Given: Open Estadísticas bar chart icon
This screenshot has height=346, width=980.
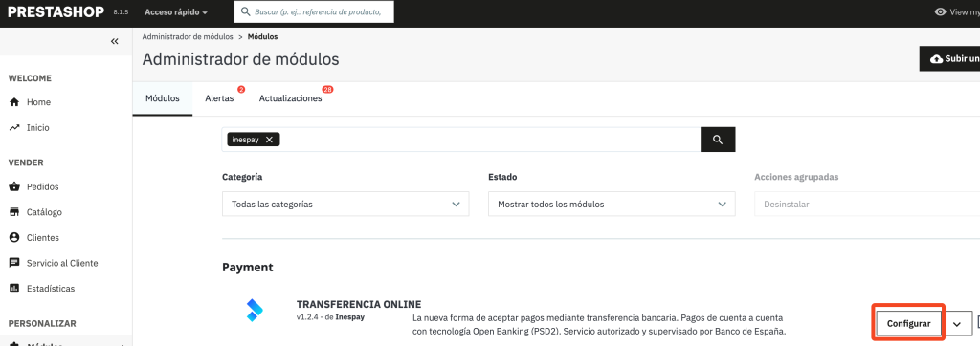Looking at the screenshot, I should pyautogui.click(x=14, y=289).
